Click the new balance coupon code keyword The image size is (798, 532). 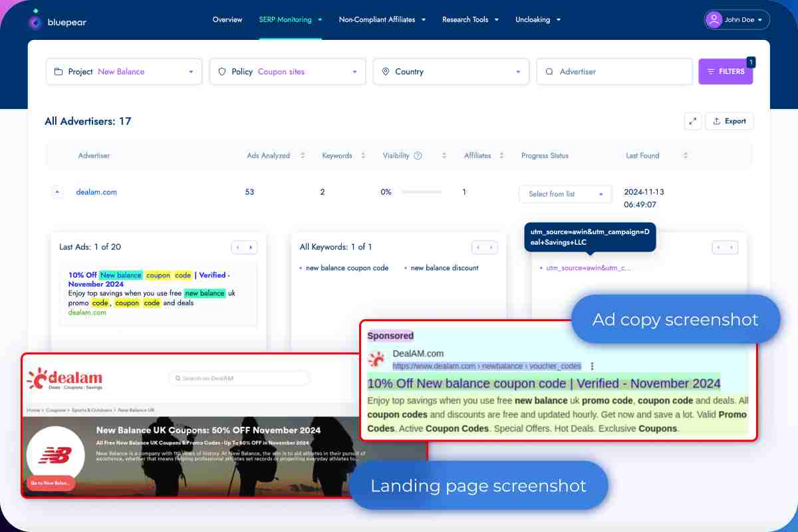347,268
